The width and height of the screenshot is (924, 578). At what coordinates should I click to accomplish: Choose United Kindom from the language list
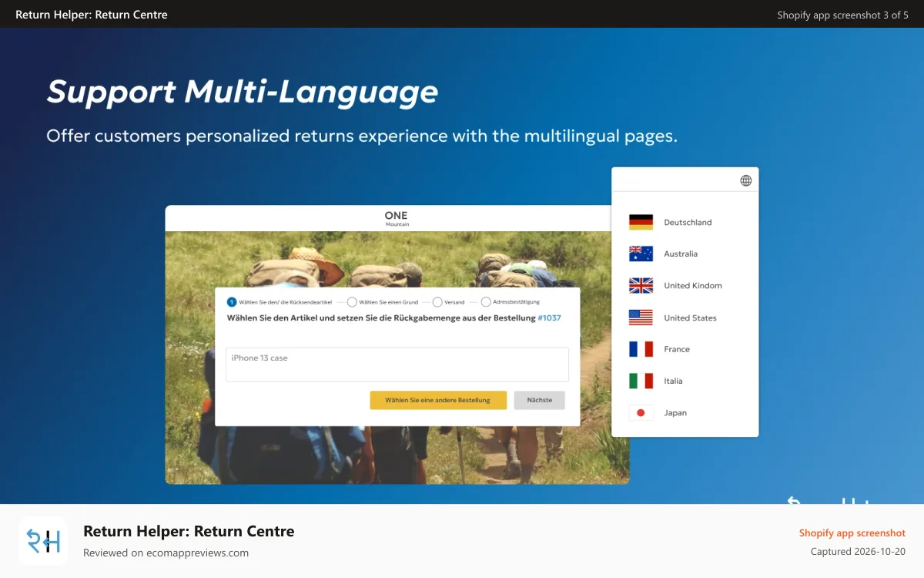coord(693,285)
